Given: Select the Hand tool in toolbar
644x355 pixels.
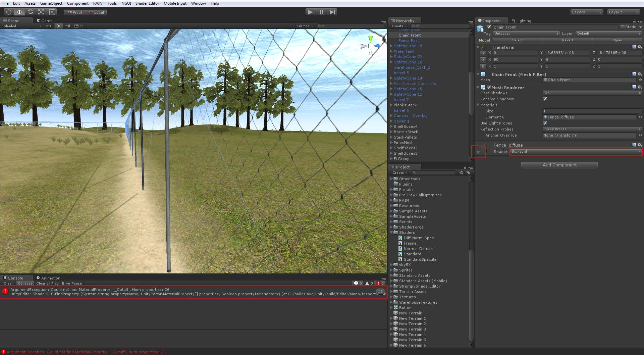Looking at the screenshot, I should click(x=9, y=12).
